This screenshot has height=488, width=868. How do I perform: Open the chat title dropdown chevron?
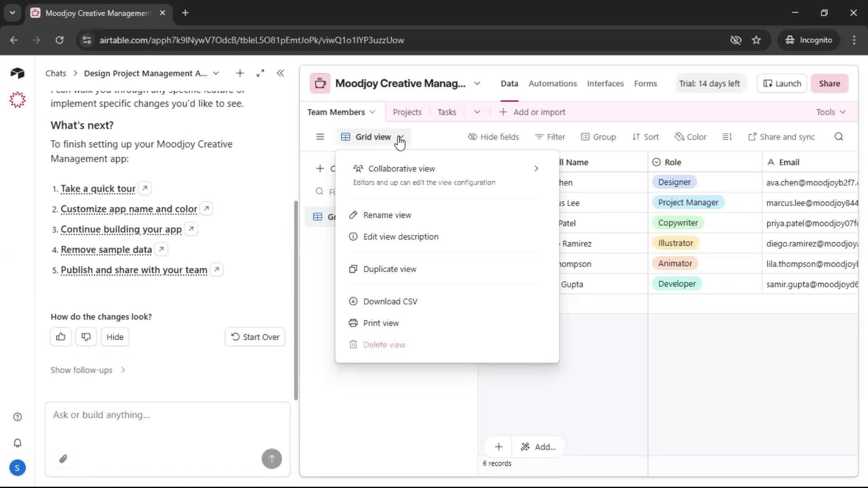click(216, 73)
